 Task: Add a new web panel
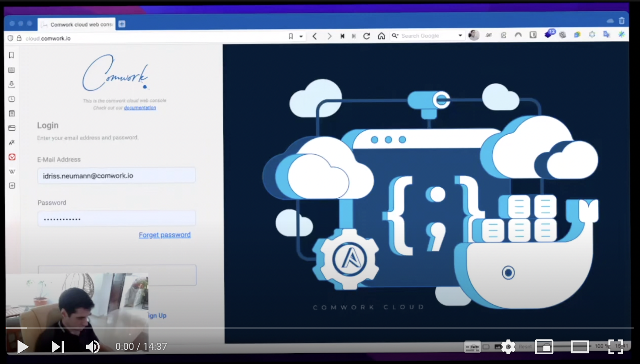(12, 185)
